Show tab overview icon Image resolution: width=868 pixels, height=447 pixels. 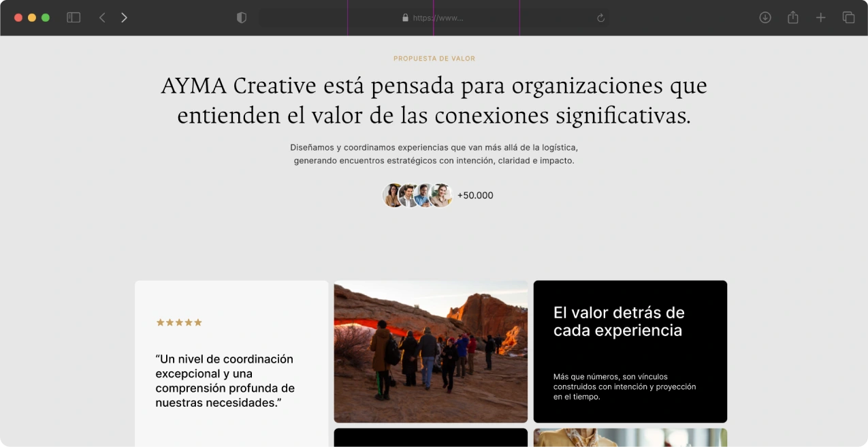click(x=848, y=18)
